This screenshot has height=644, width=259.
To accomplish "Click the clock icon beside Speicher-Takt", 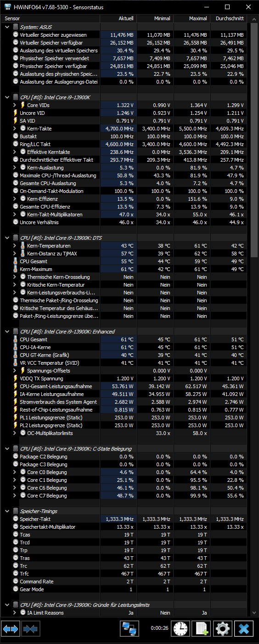I will [16, 519].
